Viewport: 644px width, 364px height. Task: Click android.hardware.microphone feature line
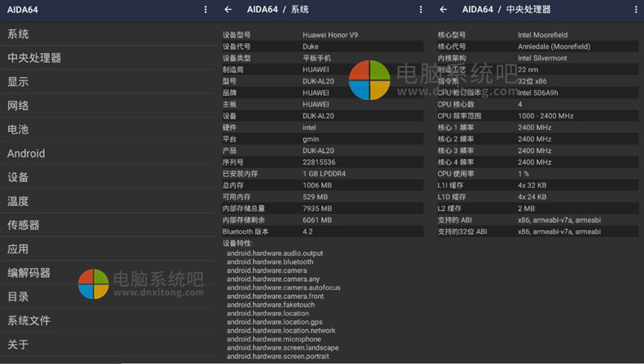point(274,339)
